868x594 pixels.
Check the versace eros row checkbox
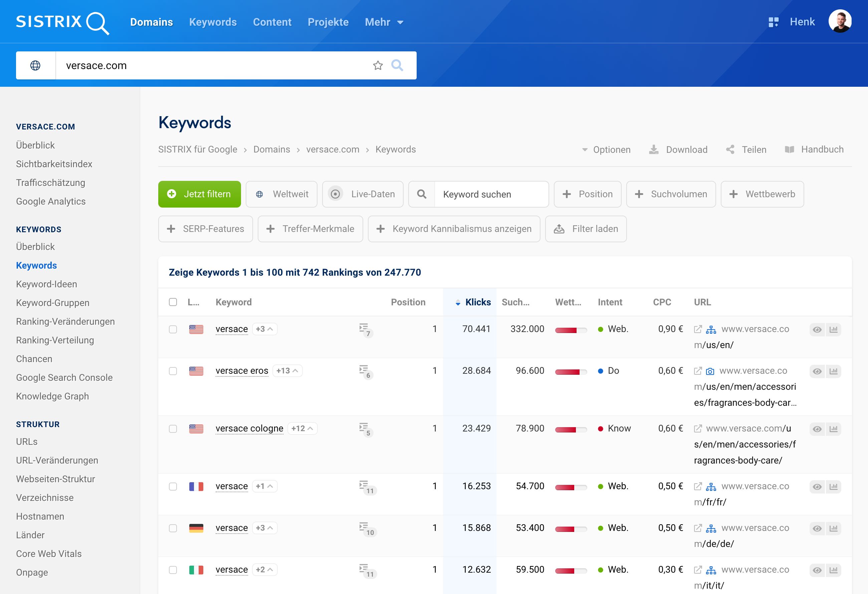coord(173,371)
